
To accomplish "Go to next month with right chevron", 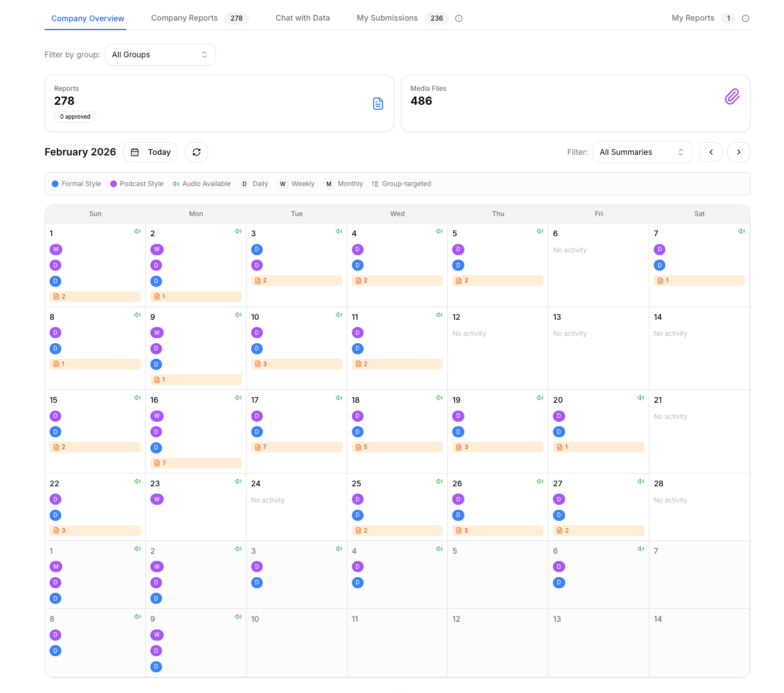I will click(739, 152).
